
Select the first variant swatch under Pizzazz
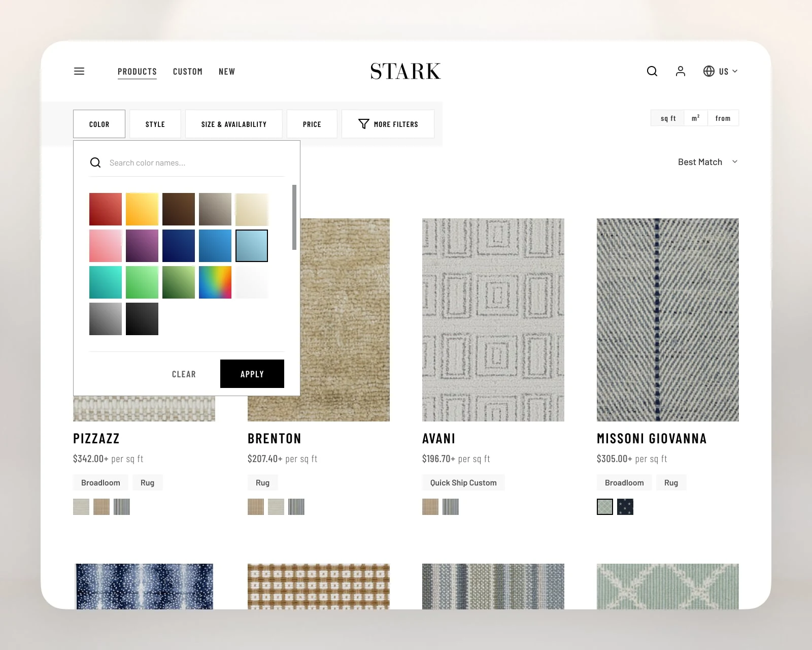coord(81,507)
